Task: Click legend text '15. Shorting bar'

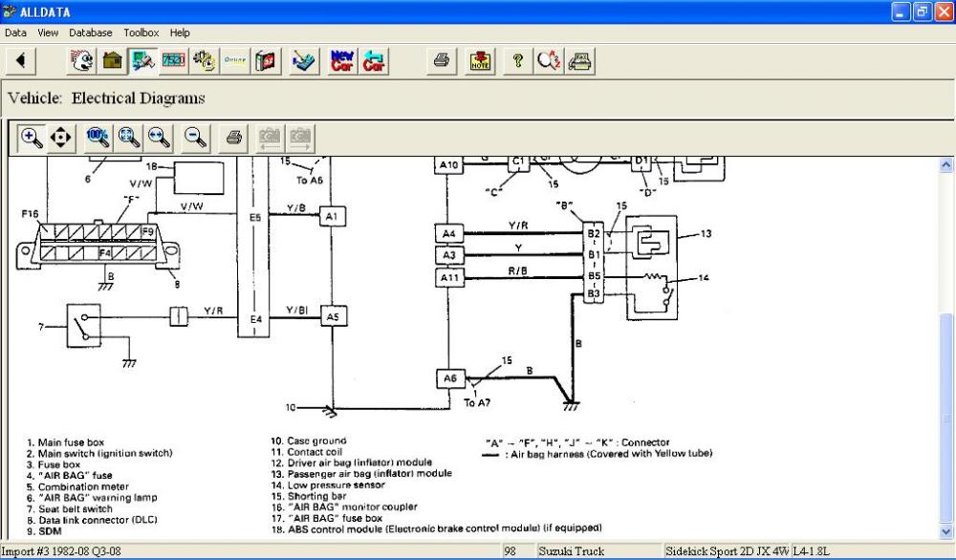Action: (x=309, y=496)
